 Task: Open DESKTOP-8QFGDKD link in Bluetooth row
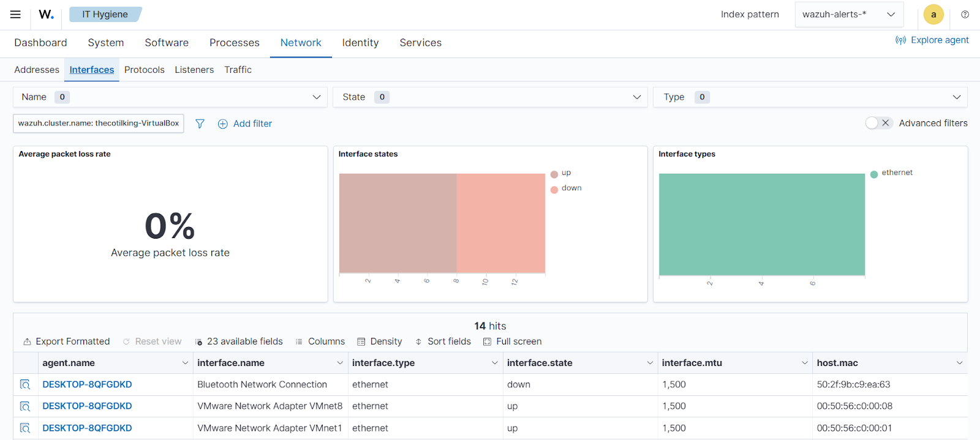pos(87,384)
